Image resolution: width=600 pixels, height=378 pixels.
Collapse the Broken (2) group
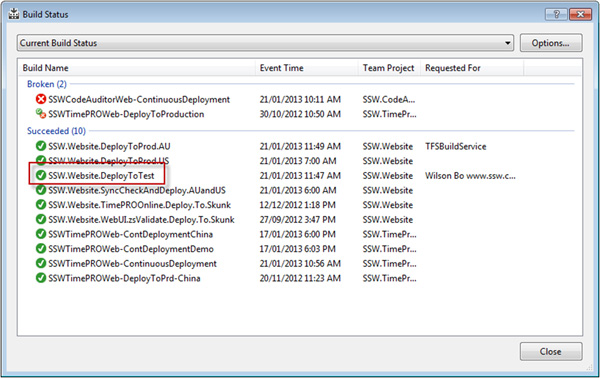(x=47, y=84)
